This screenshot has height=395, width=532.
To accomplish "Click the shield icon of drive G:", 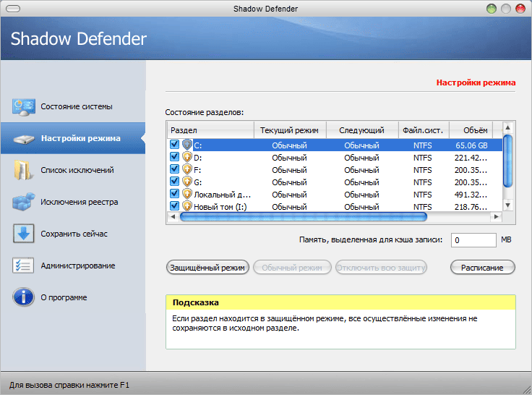I will point(187,182).
